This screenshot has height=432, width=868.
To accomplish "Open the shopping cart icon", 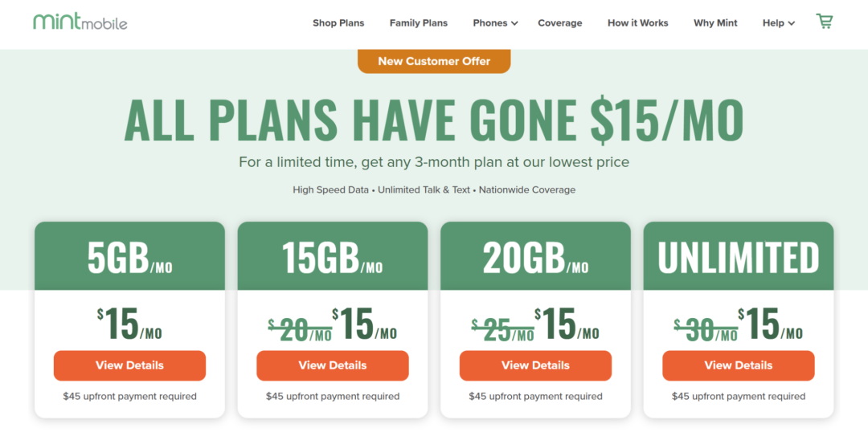I will [x=824, y=22].
